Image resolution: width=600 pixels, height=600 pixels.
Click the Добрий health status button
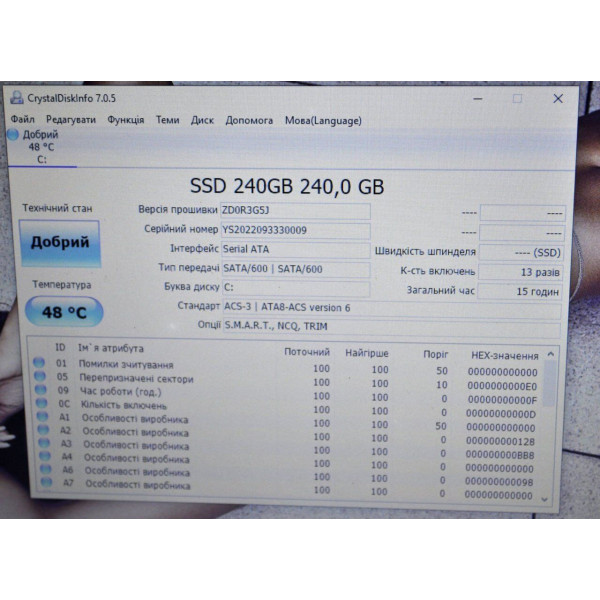pyautogui.click(x=60, y=243)
